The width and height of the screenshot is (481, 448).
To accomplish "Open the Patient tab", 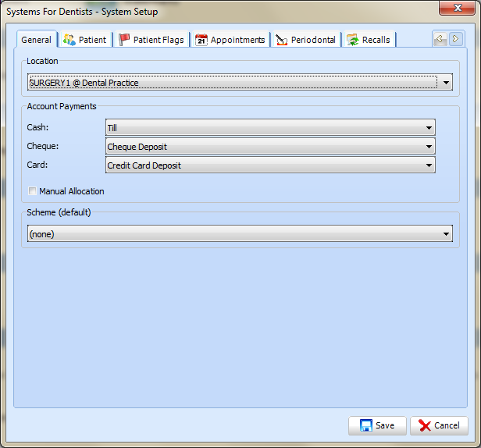I will [86, 40].
